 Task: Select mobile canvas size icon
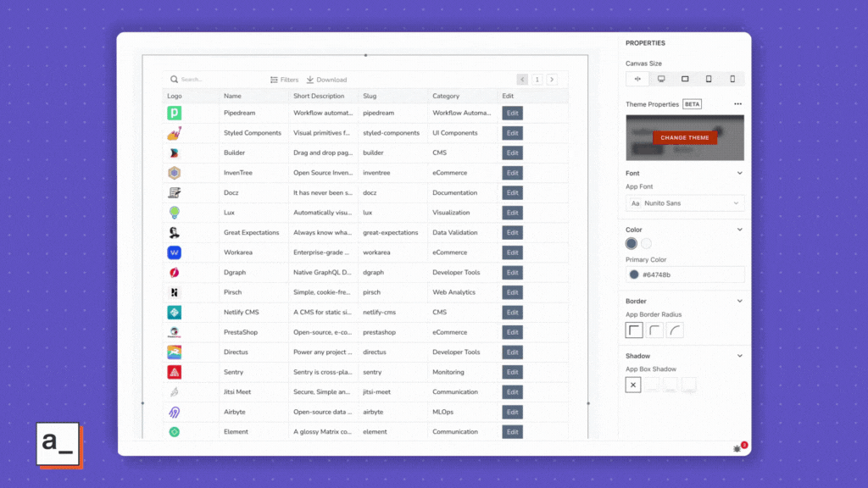tap(732, 79)
